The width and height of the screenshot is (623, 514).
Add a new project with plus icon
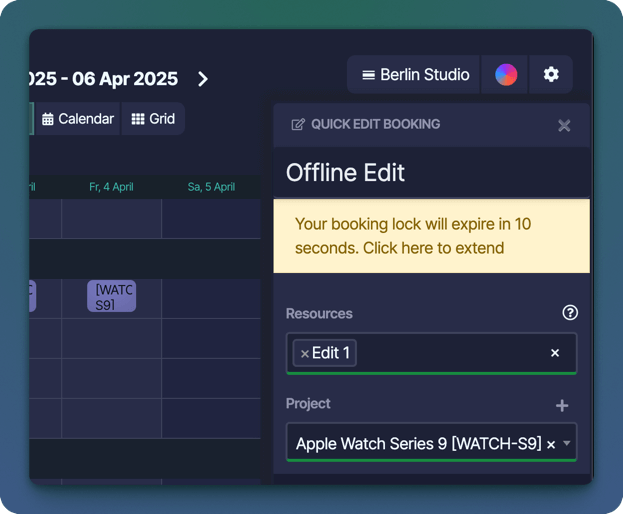562,406
